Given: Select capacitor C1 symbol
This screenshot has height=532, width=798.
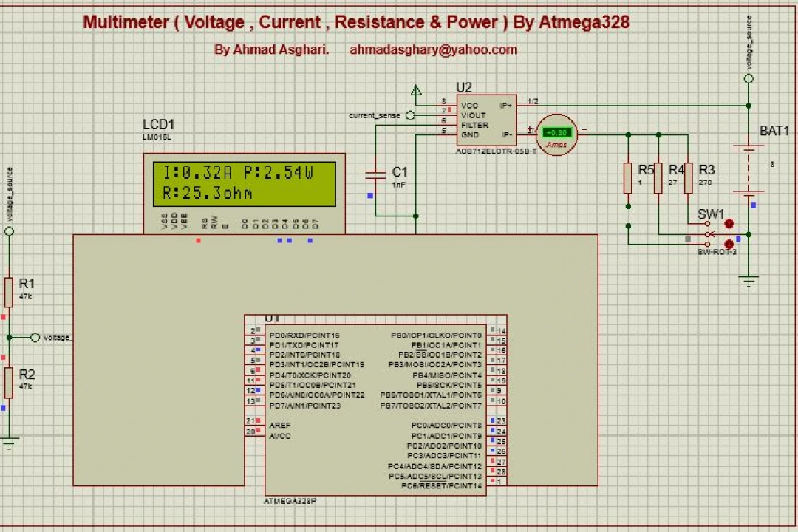Looking at the screenshot, I should 375,176.
